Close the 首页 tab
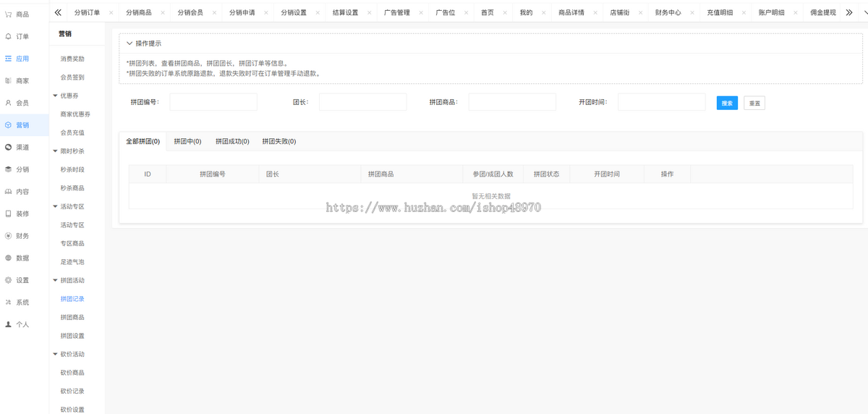 pyautogui.click(x=504, y=13)
